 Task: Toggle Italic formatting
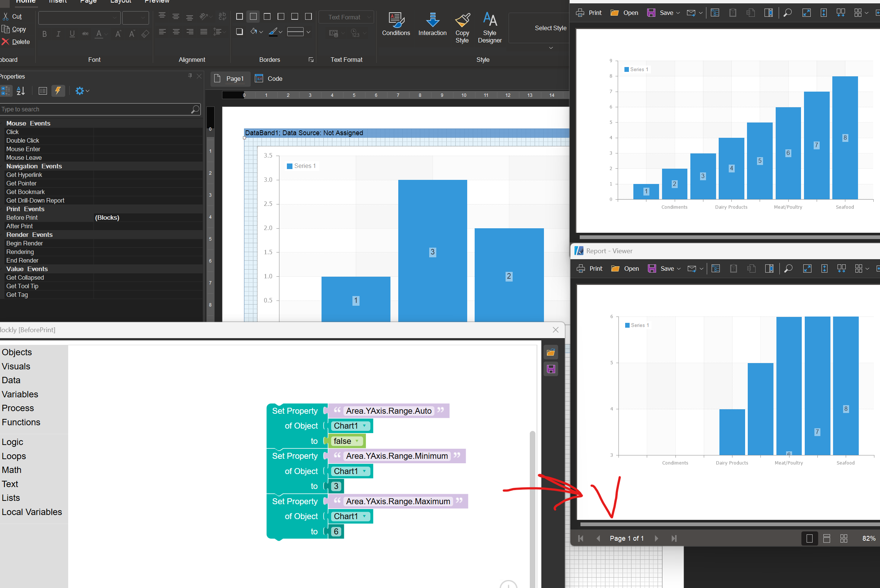[58, 34]
